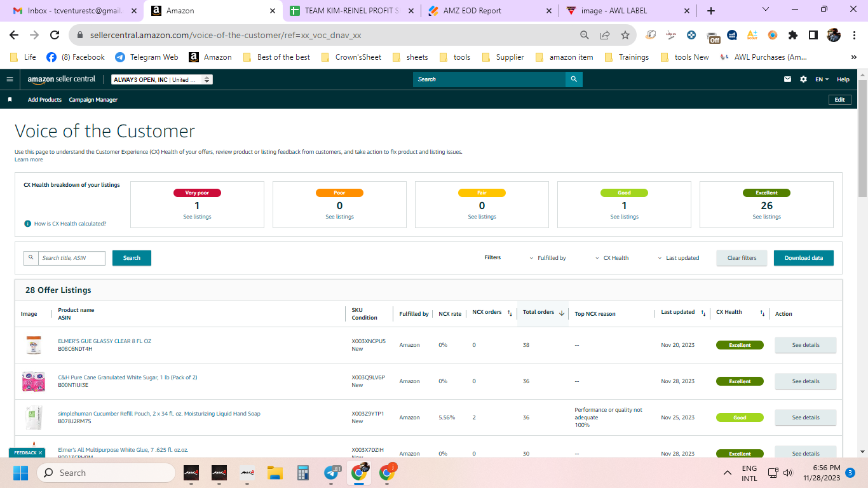Open C&H Pure Cane Granulated White Sugar listing
Screen dimensions: 868x488
click(128, 377)
